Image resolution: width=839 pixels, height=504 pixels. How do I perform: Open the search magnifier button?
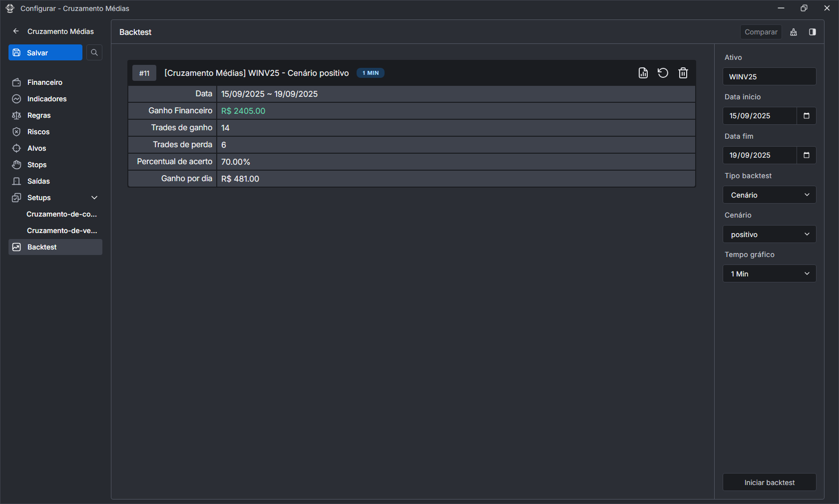click(x=94, y=53)
